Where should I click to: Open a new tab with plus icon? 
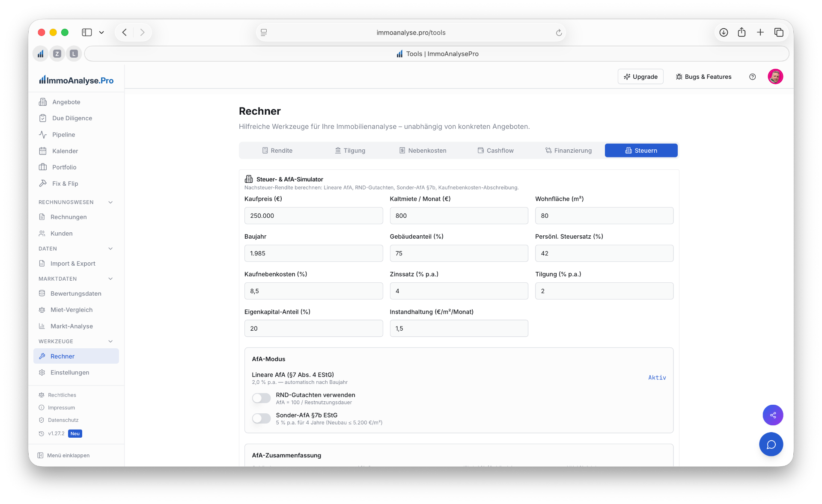[x=760, y=32]
